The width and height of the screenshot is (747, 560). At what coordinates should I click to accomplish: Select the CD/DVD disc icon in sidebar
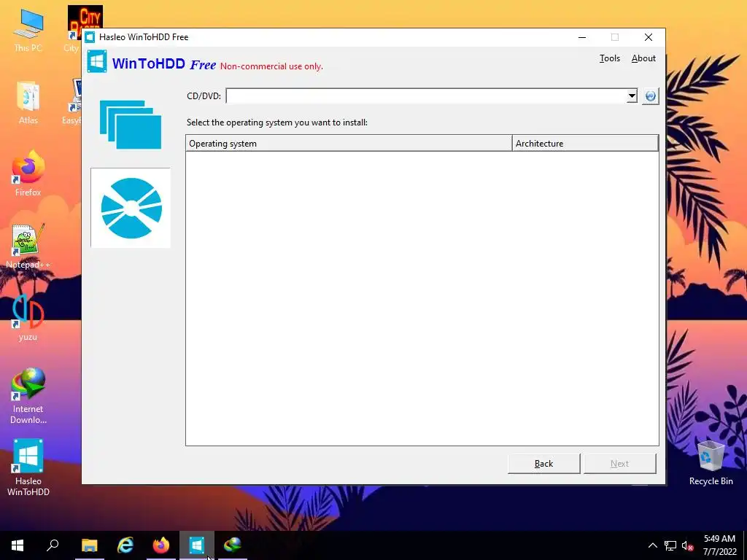[x=131, y=208]
